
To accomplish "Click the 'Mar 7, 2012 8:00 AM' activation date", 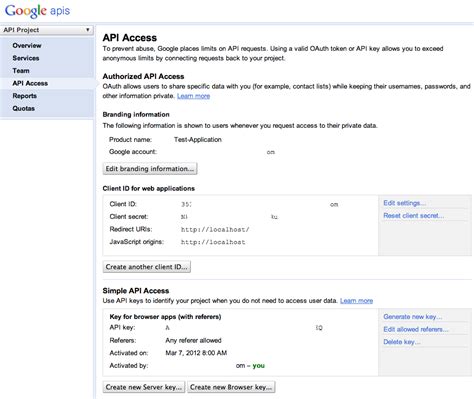I will 196,353.
